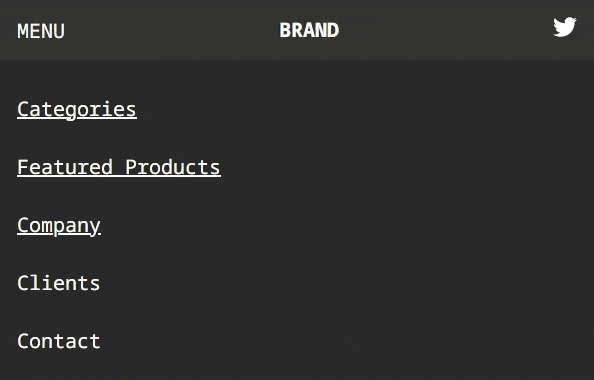The image size is (594, 380).
Task: Navigate to the Clients section
Action: [x=59, y=283]
